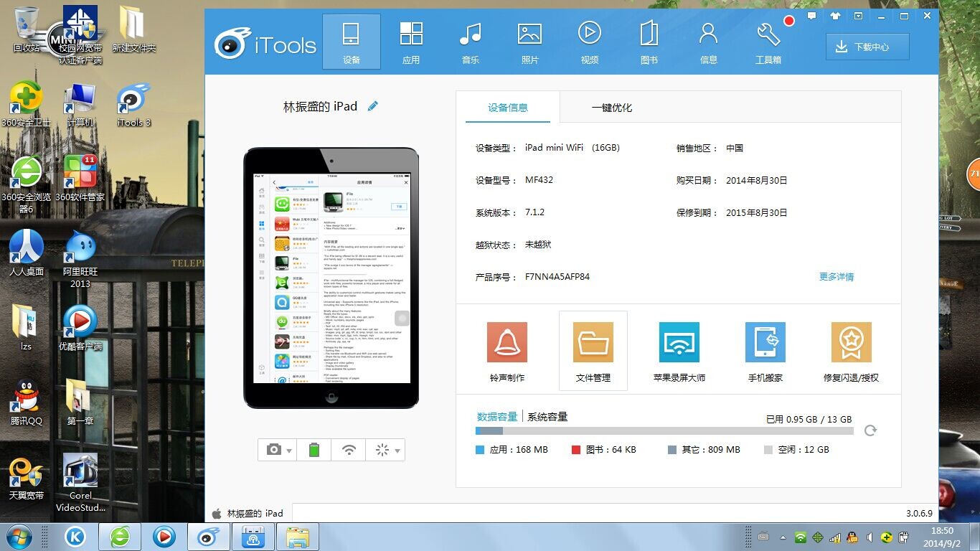Open 人人桌面 desktop shortcut
This screenshot has width=980, height=551.
(27, 253)
